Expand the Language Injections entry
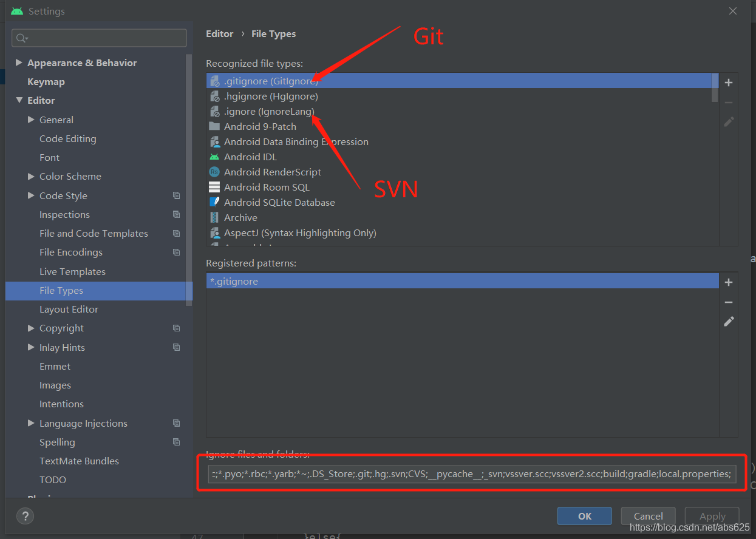The height and width of the screenshot is (539, 756). tap(30, 423)
